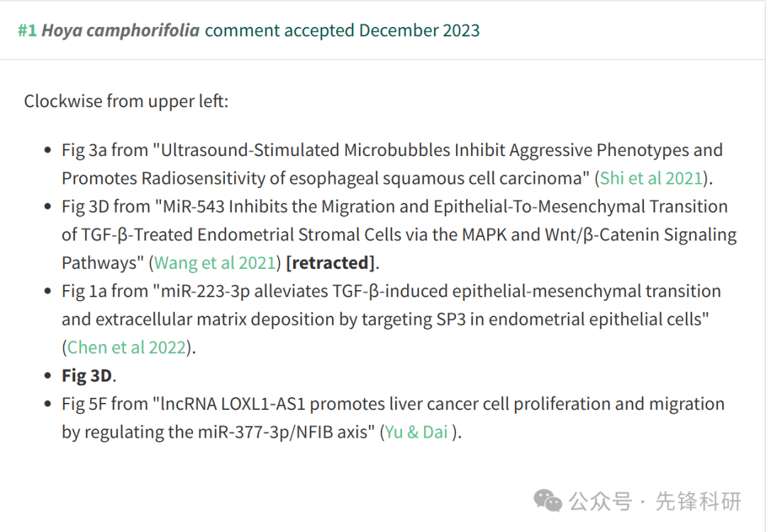Screen dimensions: 766x532
Task: Visit the Yu & Dai reference link
Action: [x=417, y=432]
